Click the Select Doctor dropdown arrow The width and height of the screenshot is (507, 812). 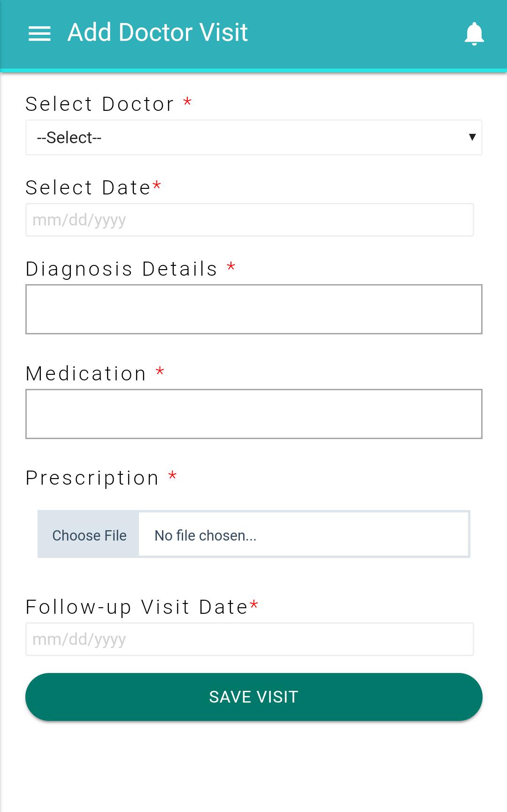pyautogui.click(x=472, y=137)
